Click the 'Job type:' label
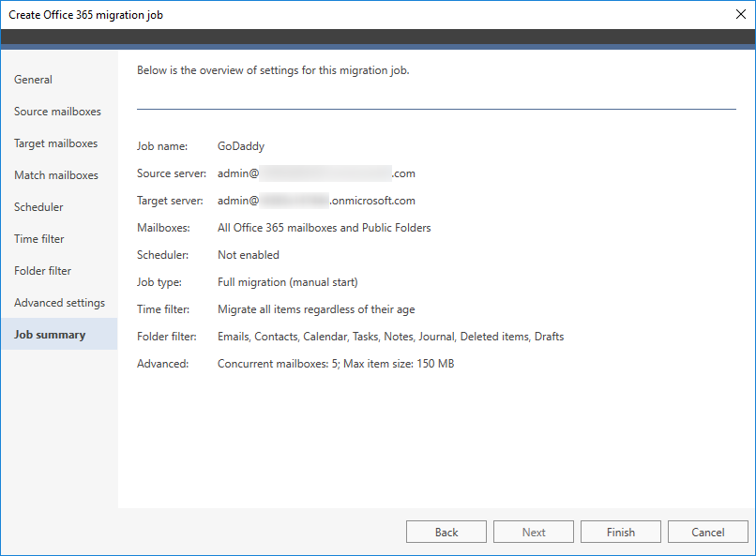The width and height of the screenshot is (756, 556). pos(159,282)
